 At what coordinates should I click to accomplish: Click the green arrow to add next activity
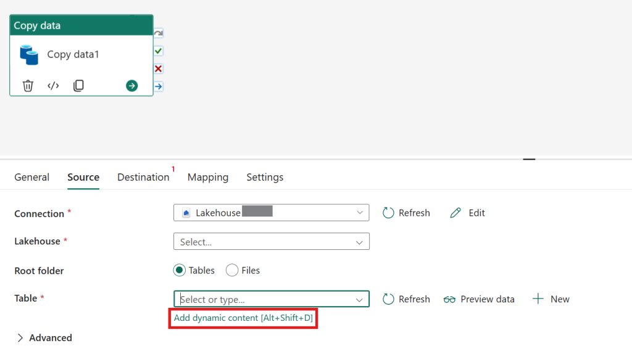point(131,85)
